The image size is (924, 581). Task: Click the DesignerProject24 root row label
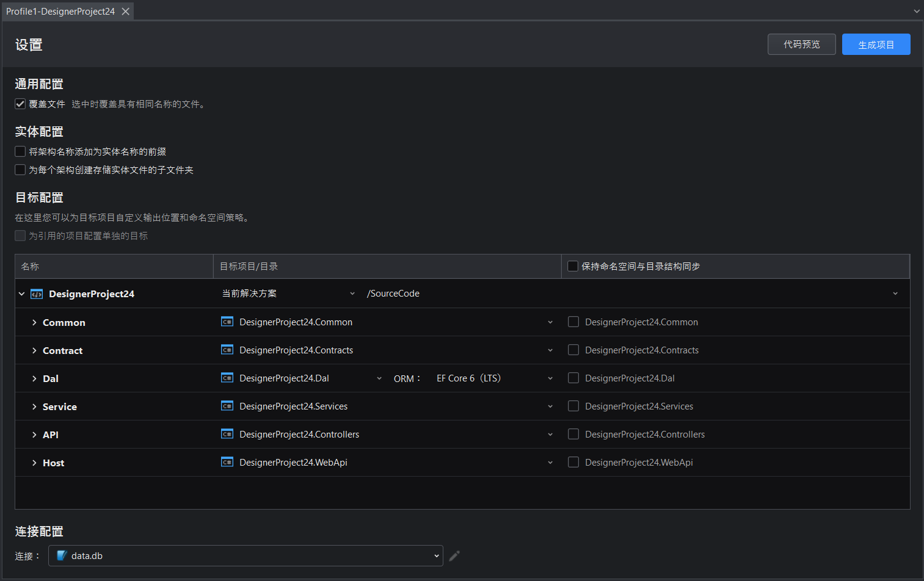click(92, 294)
